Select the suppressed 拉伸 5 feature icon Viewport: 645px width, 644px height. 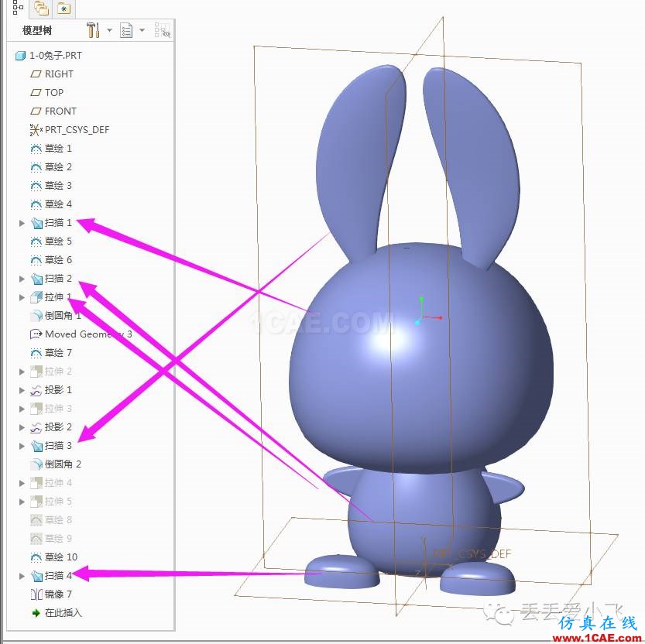tap(36, 502)
